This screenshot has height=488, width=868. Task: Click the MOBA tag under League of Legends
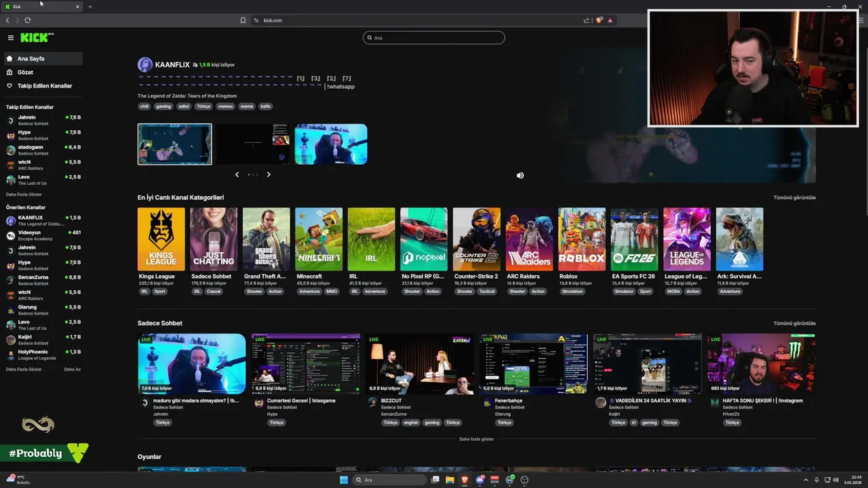673,291
